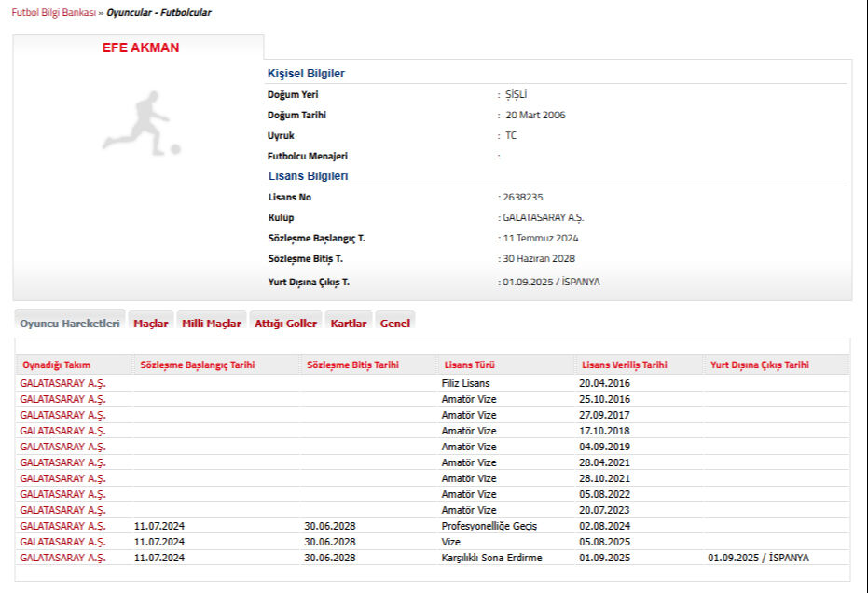Select the Milli Maçlar tab
Screen dimensions: 868x593
pos(212,324)
